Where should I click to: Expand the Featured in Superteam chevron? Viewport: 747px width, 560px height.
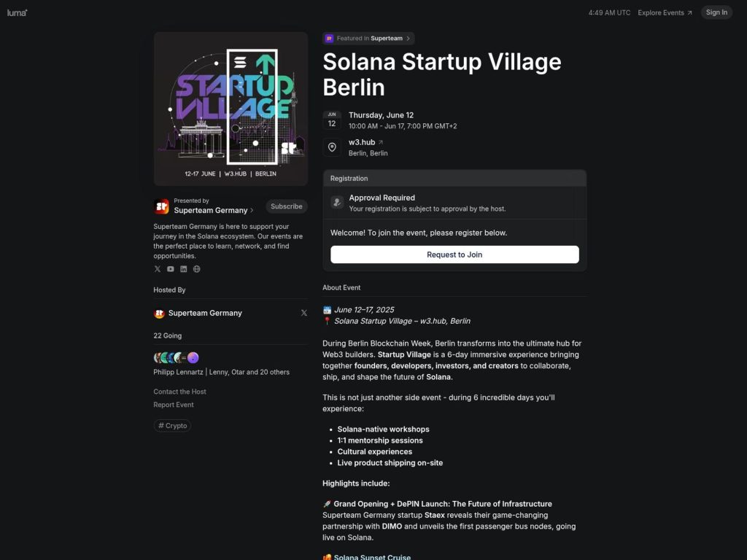409,38
